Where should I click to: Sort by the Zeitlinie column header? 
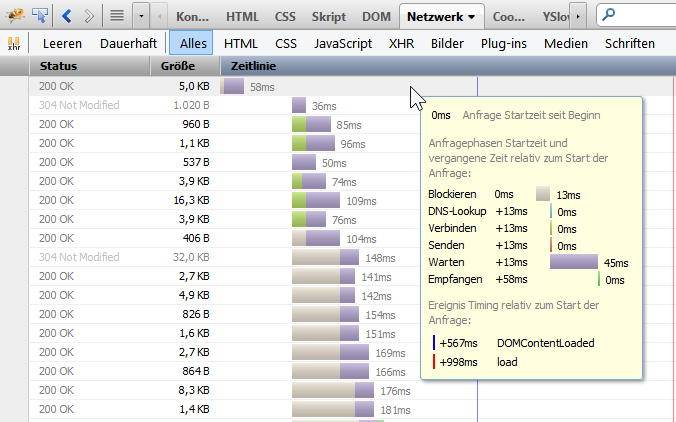click(x=448, y=66)
